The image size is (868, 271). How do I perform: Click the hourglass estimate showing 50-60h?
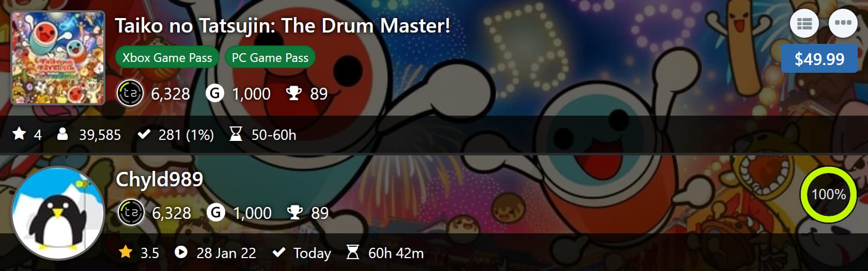[x=236, y=135]
